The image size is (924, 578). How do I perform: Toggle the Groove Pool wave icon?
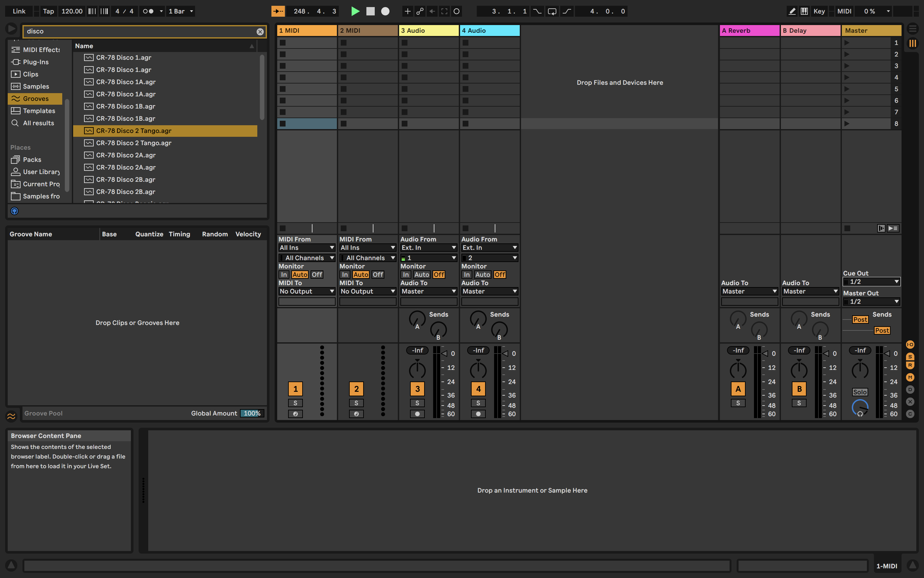[x=11, y=416]
